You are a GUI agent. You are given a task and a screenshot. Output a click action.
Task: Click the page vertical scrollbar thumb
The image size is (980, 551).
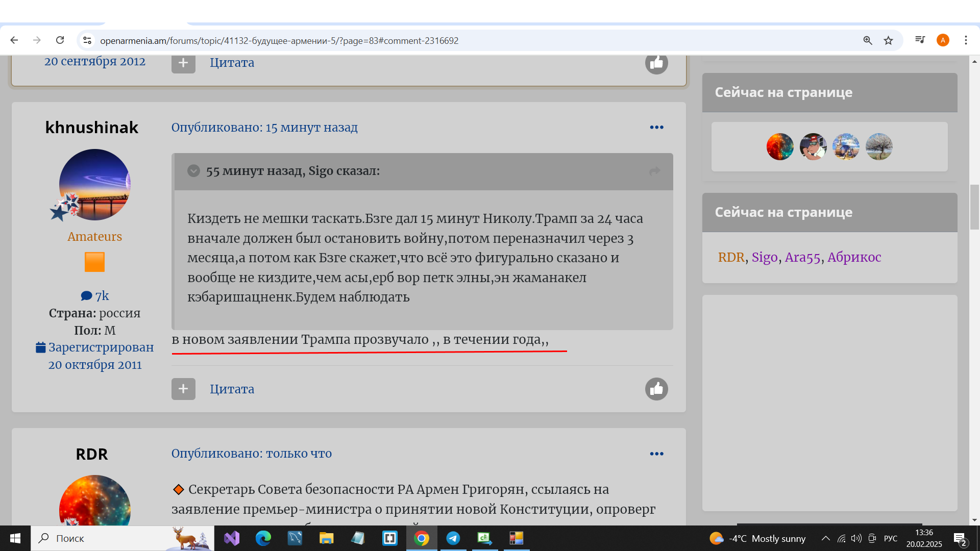pos(974,207)
